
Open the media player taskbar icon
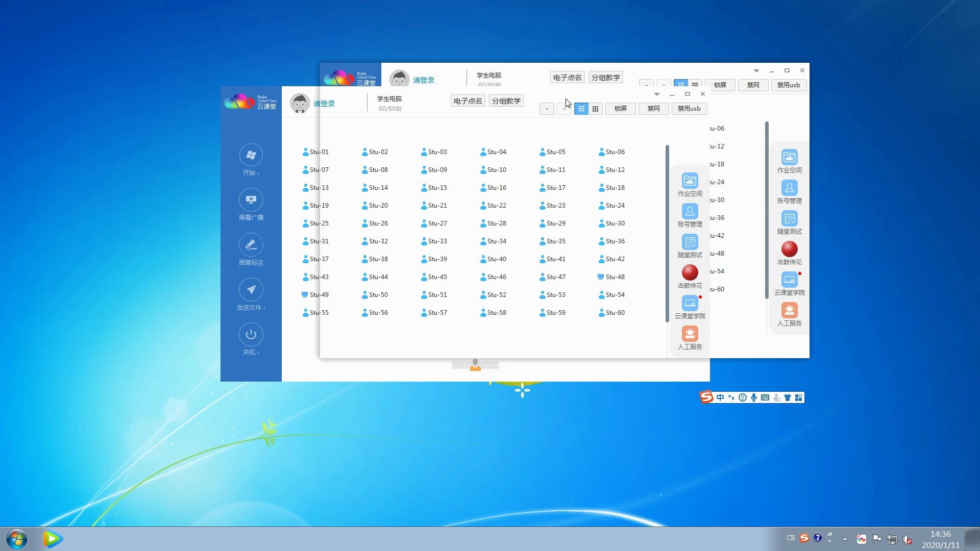pyautogui.click(x=52, y=539)
